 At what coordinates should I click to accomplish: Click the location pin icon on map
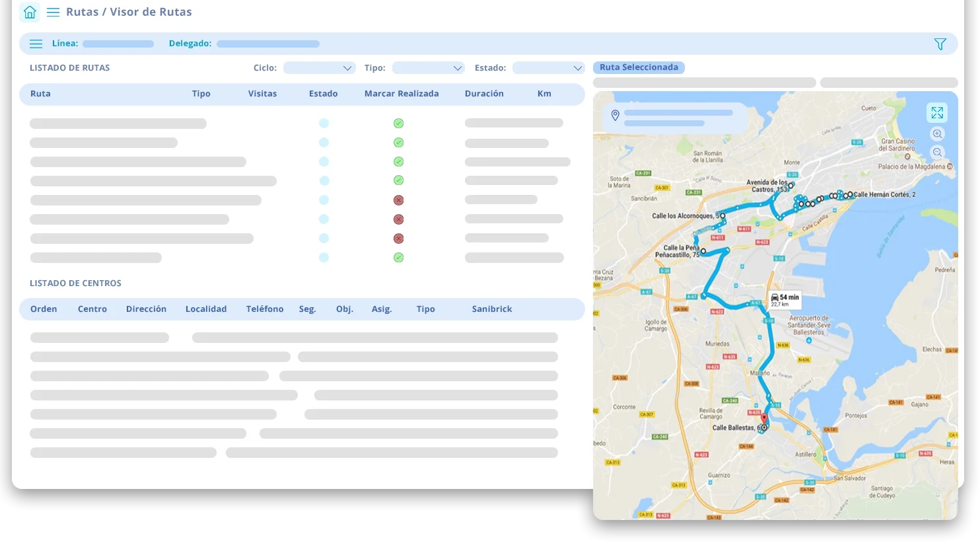point(615,116)
